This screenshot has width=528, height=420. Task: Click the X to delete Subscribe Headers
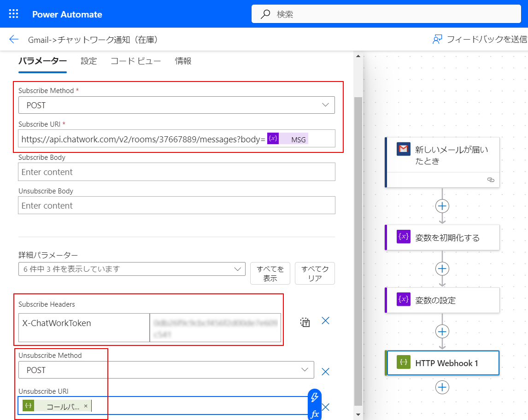[x=325, y=321]
